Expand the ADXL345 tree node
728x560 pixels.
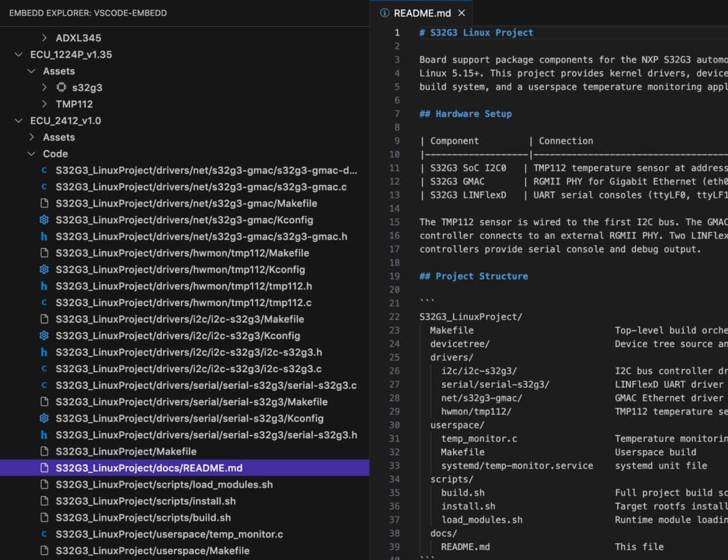coord(44,37)
